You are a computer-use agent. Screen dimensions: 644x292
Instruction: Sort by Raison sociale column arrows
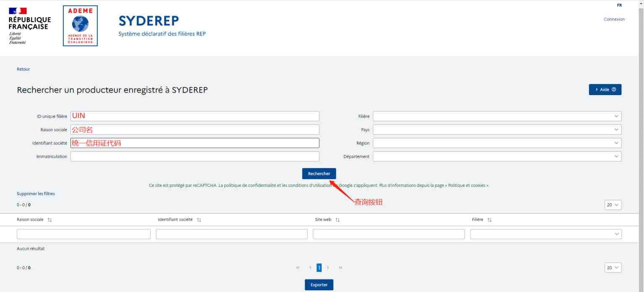click(49, 220)
